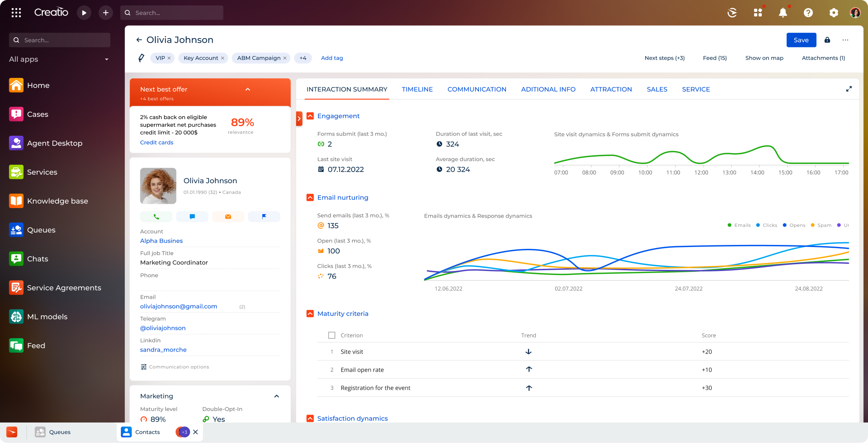Open the email compose icon on the contact card
The width and height of the screenshot is (868, 443).
228,216
